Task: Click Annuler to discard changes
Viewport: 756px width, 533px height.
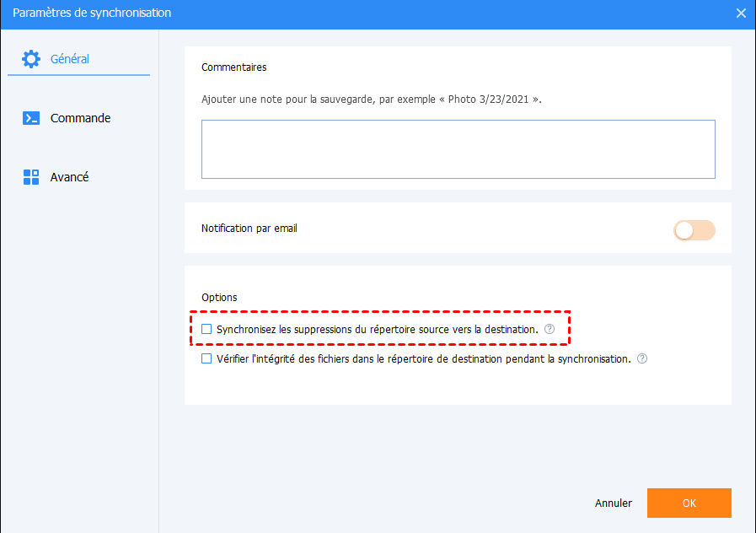Action: [614, 503]
